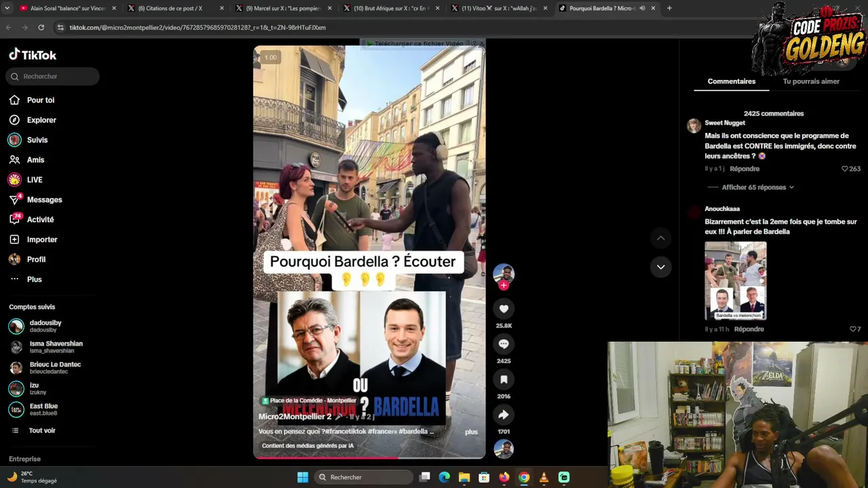Launch Firefox from the taskbar
This screenshot has width=868, height=488.
(504, 477)
